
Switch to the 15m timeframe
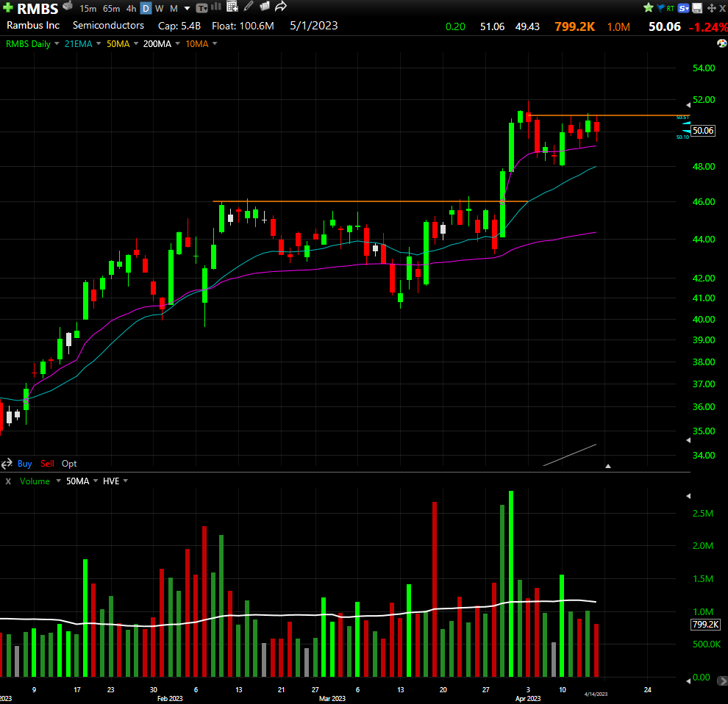tap(88, 8)
